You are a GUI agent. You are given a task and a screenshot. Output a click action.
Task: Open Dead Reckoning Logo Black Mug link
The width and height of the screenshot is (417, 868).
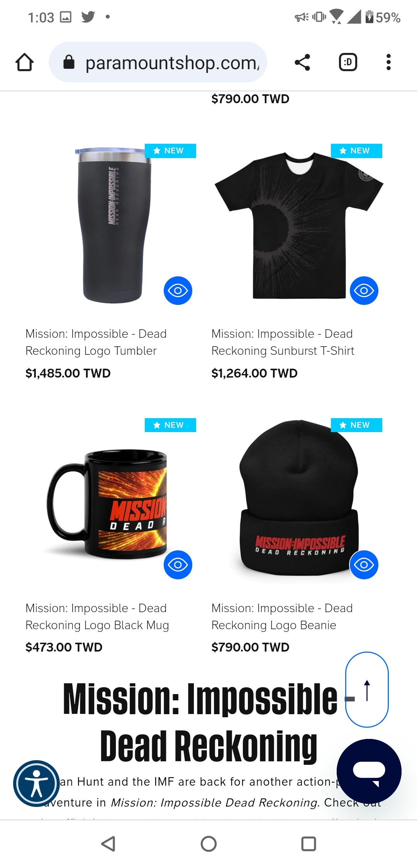[x=97, y=616]
